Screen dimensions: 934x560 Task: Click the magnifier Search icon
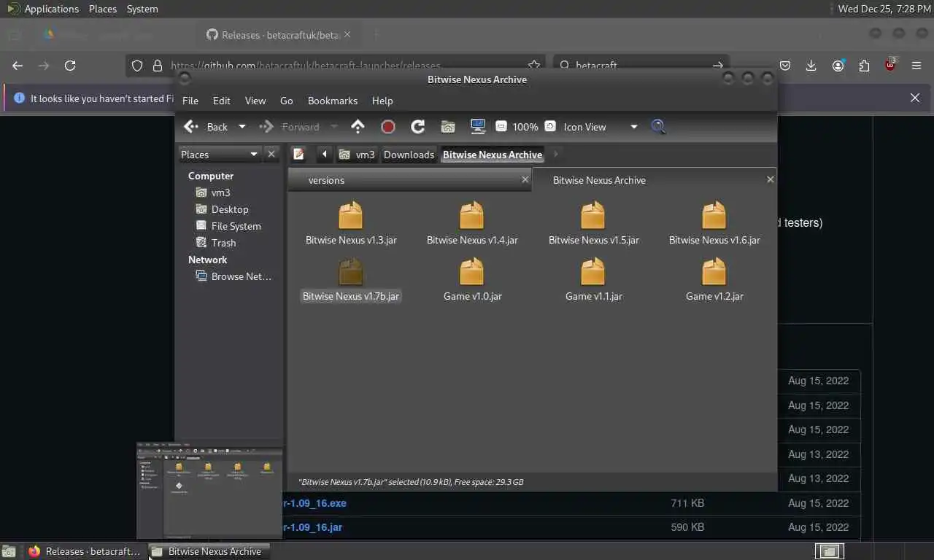click(658, 127)
